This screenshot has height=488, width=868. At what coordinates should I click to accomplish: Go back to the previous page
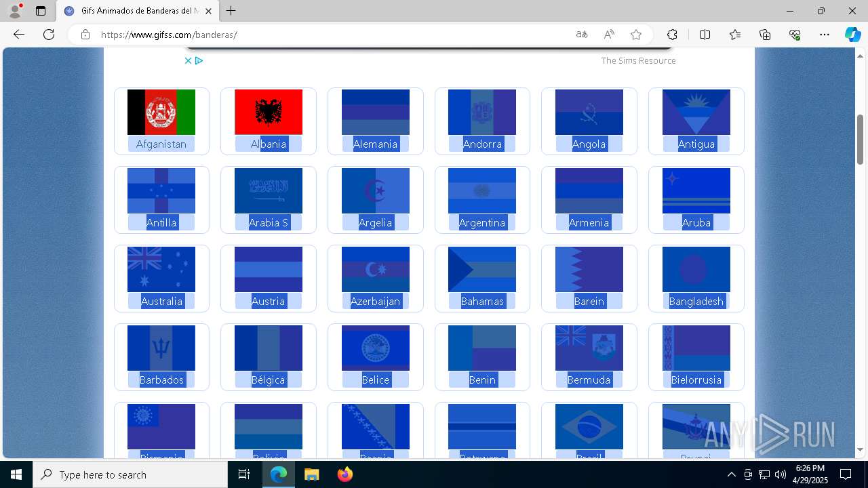point(19,35)
